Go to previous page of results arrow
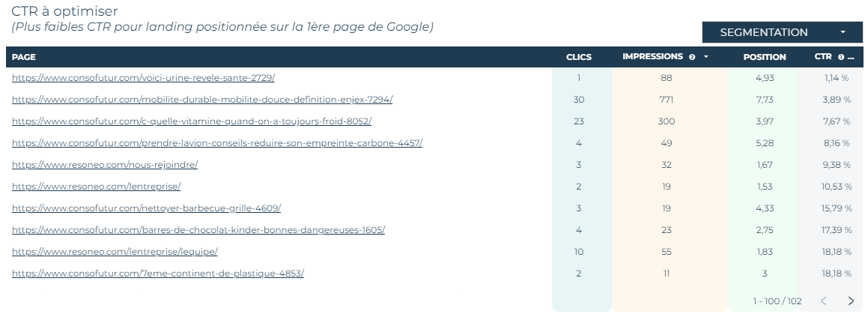This screenshot has height=317, width=868. point(824,301)
